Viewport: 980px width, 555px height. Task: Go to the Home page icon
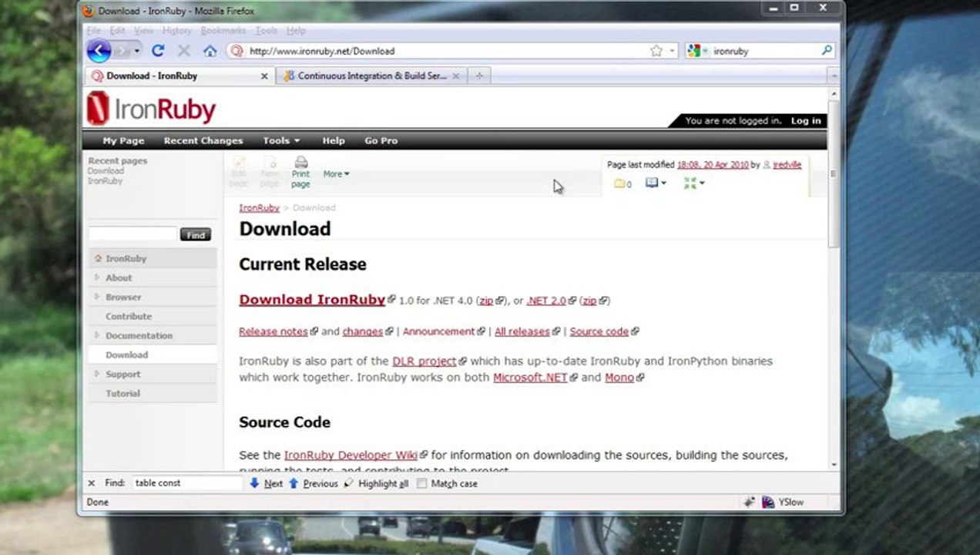[210, 51]
